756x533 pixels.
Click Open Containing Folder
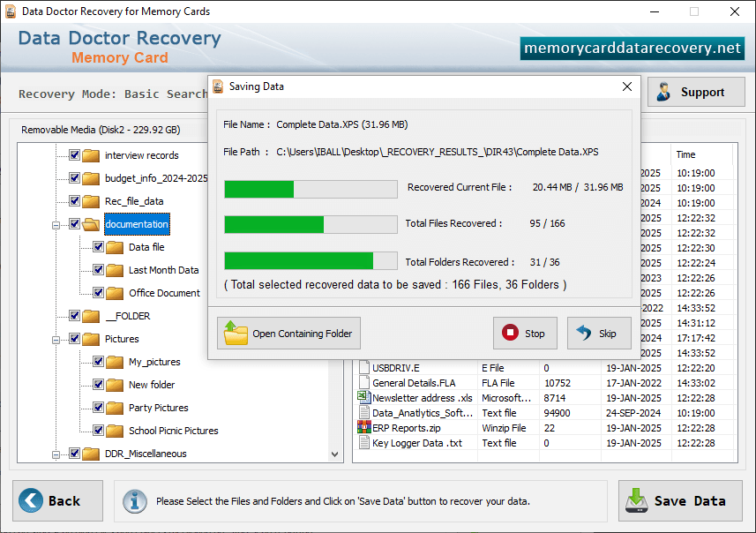pyautogui.click(x=288, y=334)
